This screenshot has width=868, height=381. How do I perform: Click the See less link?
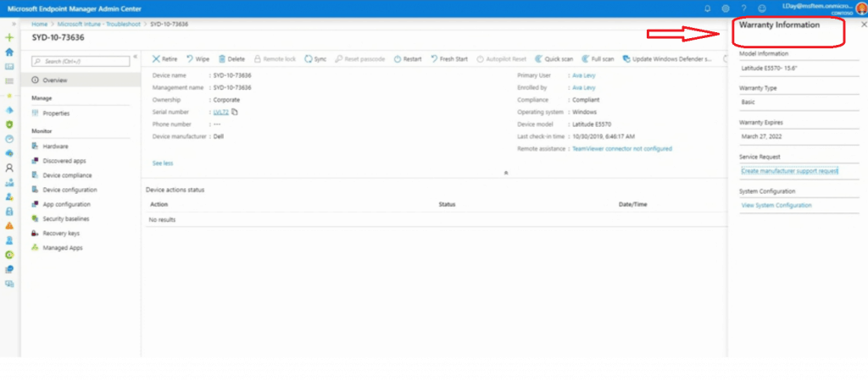(163, 163)
